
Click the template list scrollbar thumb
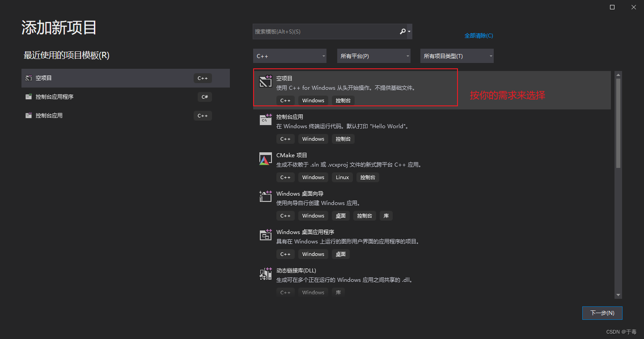pos(619,123)
